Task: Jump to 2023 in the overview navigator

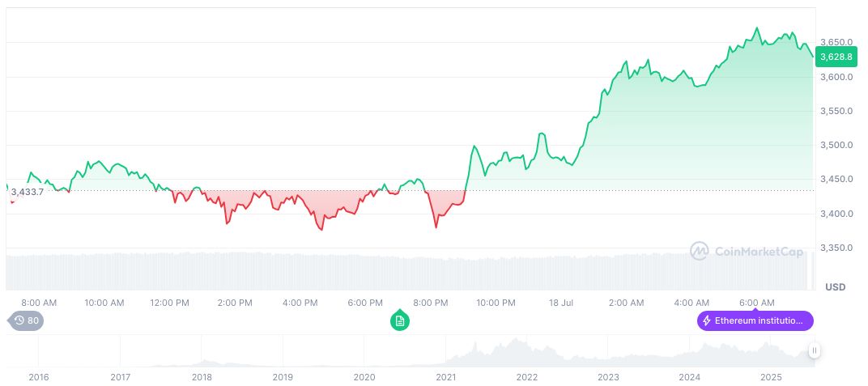Action: [x=608, y=377]
